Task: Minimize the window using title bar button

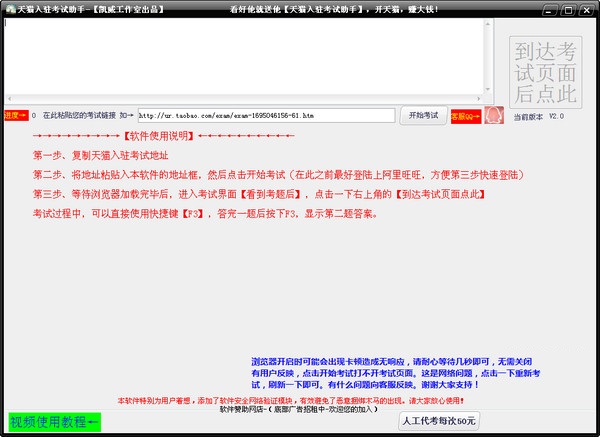Action: click(549, 10)
